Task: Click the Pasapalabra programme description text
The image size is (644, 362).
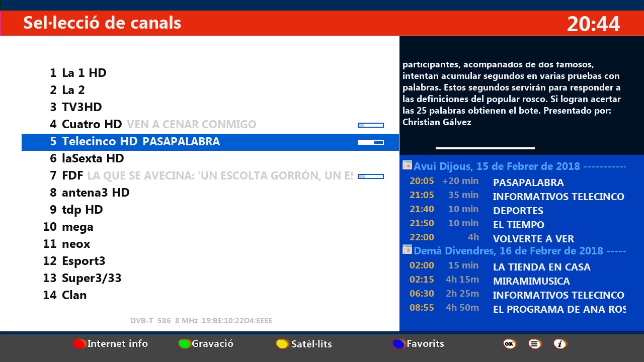Action: (x=512, y=93)
